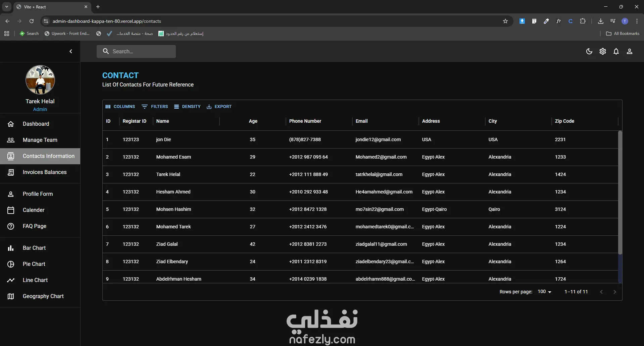Open the Geography Chart page
This screenshot has width=644, height=346.
tap(40, 296)
